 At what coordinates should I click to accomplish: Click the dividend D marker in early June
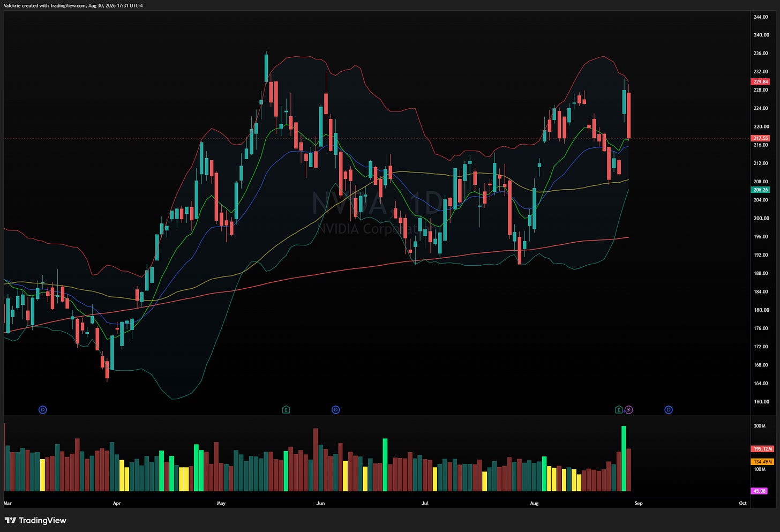335,410
